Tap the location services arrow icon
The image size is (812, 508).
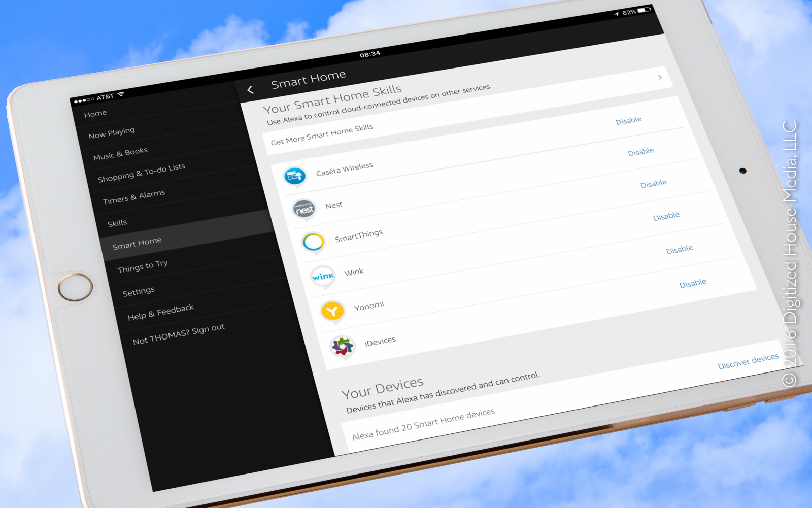point(617,14)
